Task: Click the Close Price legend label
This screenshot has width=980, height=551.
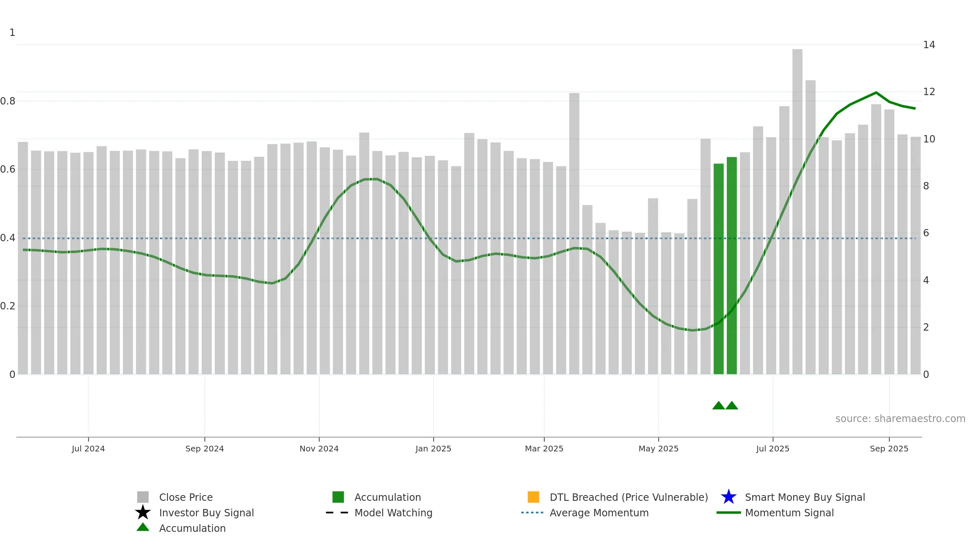Action: click(186, 497)
